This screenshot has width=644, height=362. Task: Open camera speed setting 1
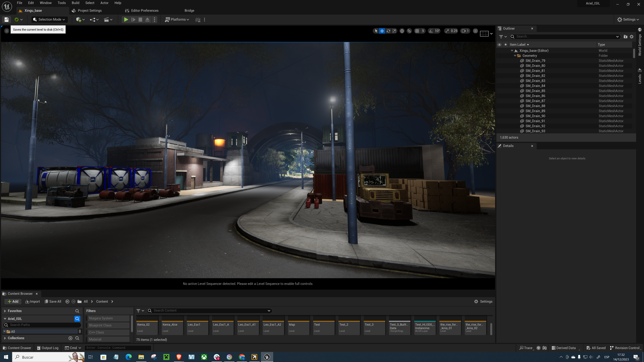point(465,31)
